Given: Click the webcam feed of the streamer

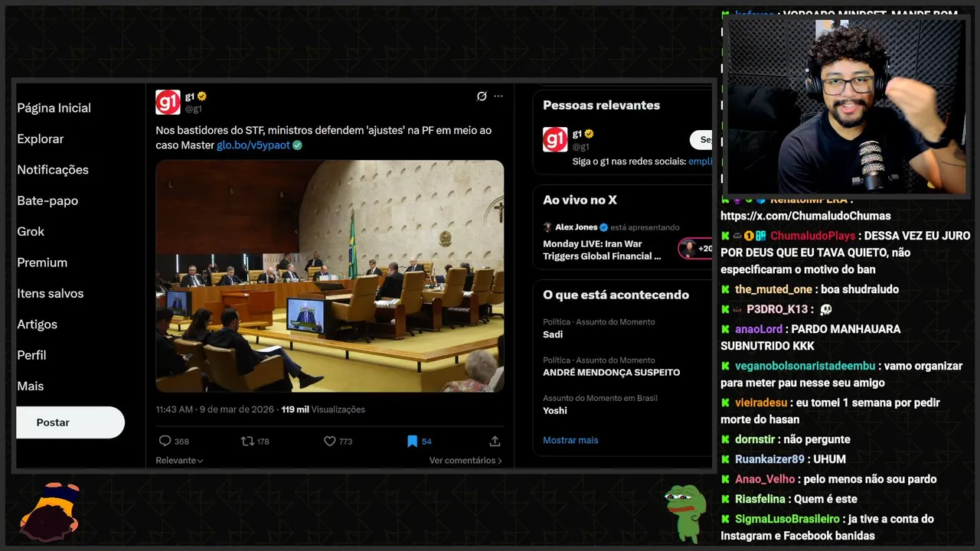Looking at the screenshot, I should (x=845, y=106).
